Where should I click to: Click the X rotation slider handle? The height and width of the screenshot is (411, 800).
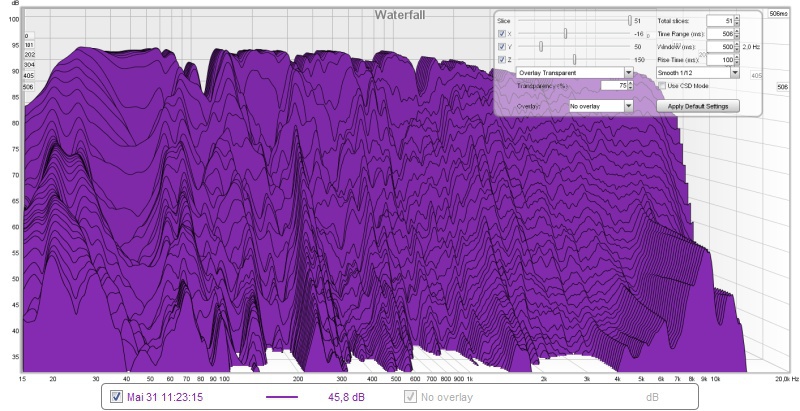(565, 33)
